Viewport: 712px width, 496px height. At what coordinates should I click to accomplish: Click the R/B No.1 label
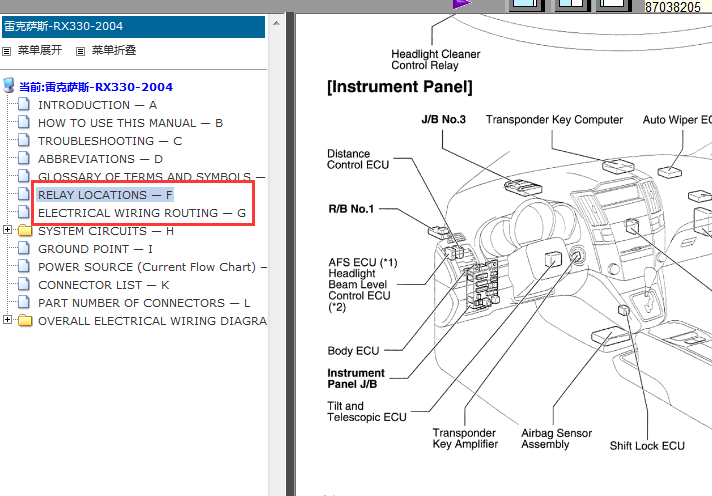coord(351,209)
